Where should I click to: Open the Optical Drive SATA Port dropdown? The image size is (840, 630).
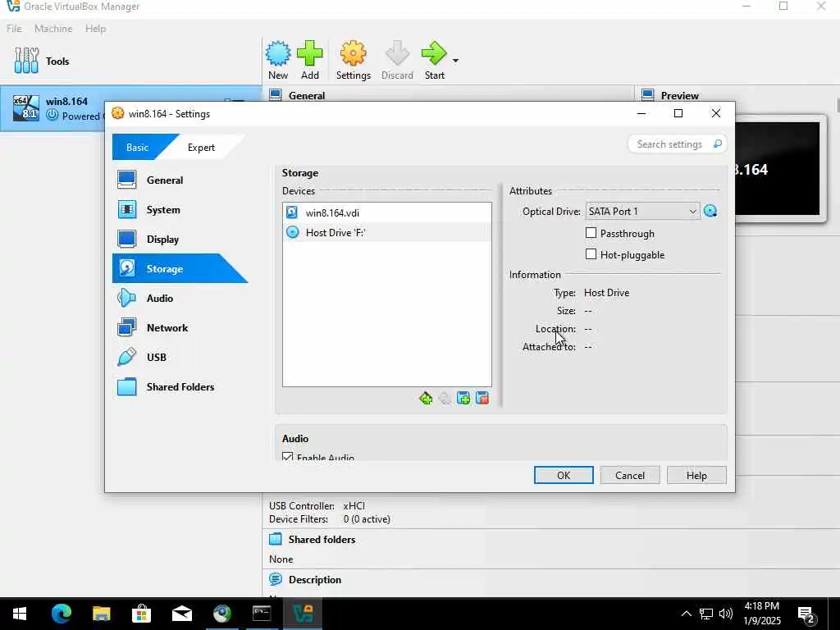(642, 212)
